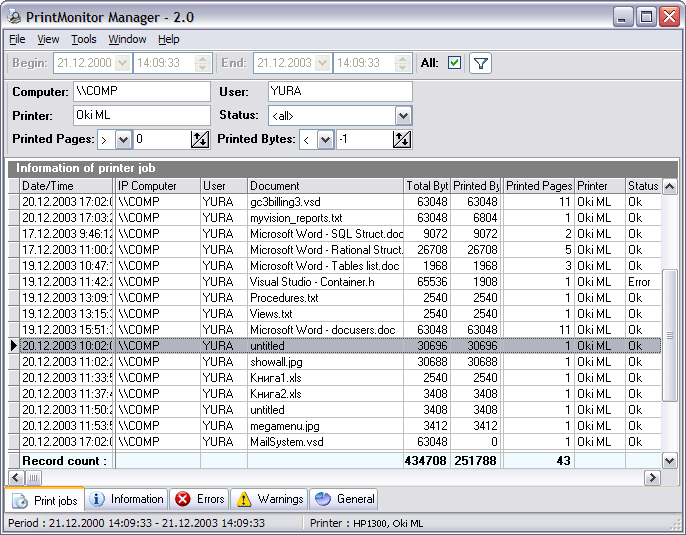
Task: Click the filter funnel icon
Action: (x=480, y=63)
